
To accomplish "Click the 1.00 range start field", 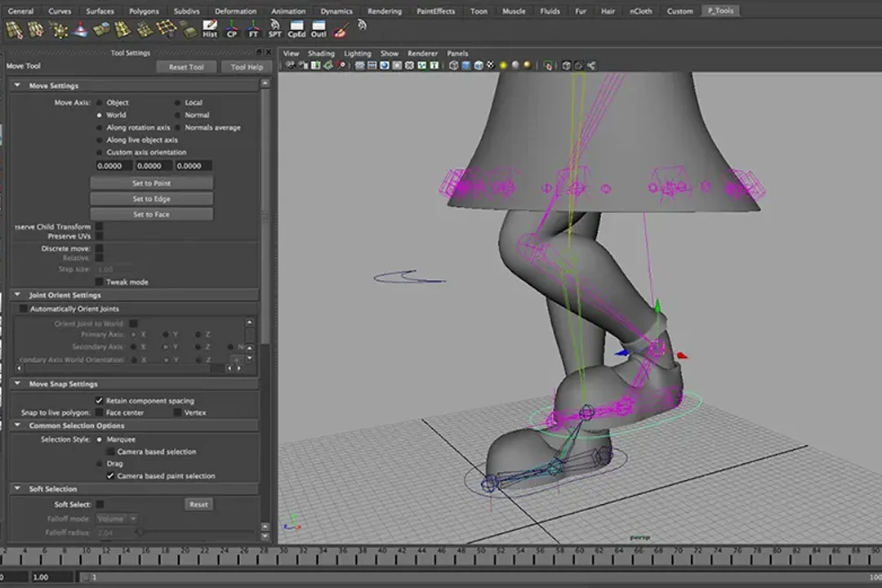I will point(51,577).
